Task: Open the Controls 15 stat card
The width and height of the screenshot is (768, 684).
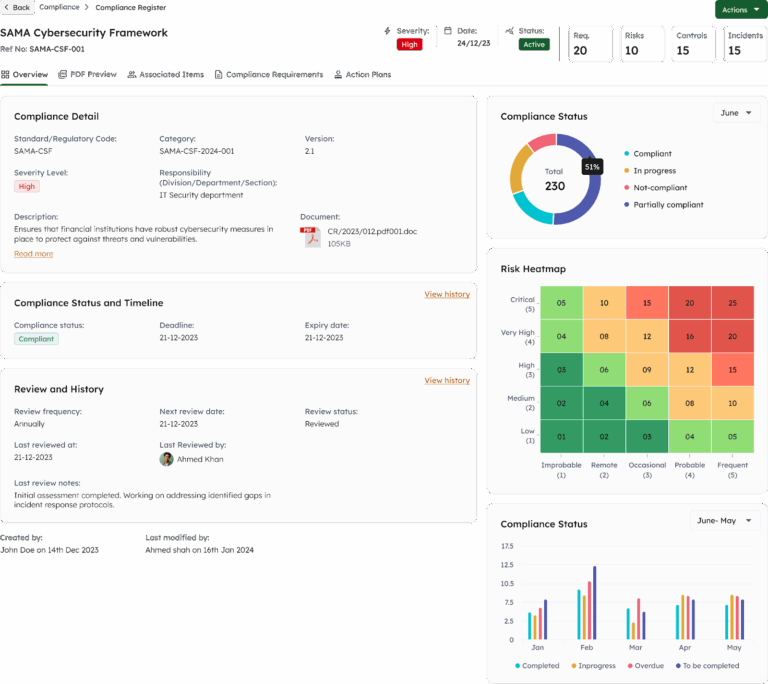Action: point(694,44)
